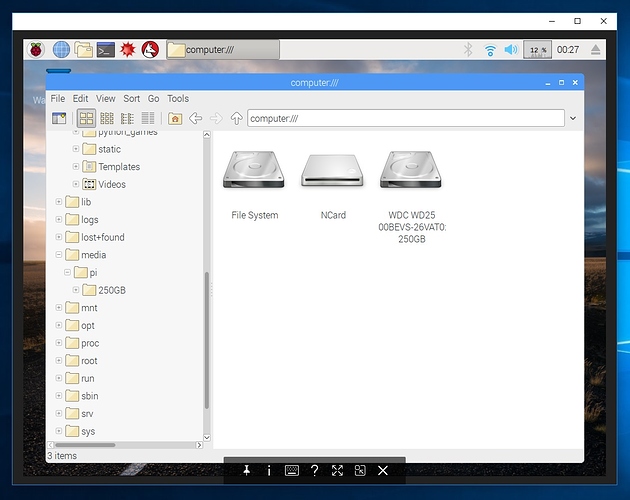The image size is (630, 500).
Task: Switch to icon view mode
Action: point(86,118)
